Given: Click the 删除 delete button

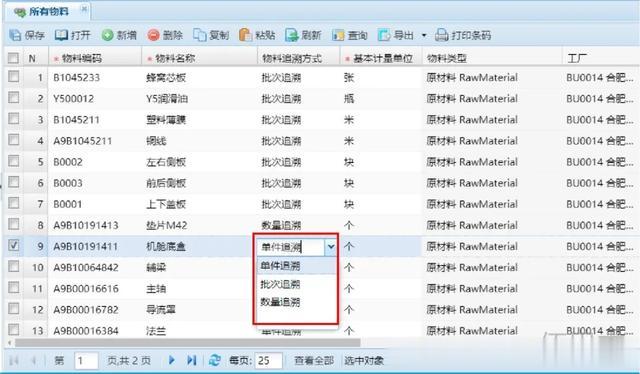Looking at the screenshot, I should coord(165,36).
